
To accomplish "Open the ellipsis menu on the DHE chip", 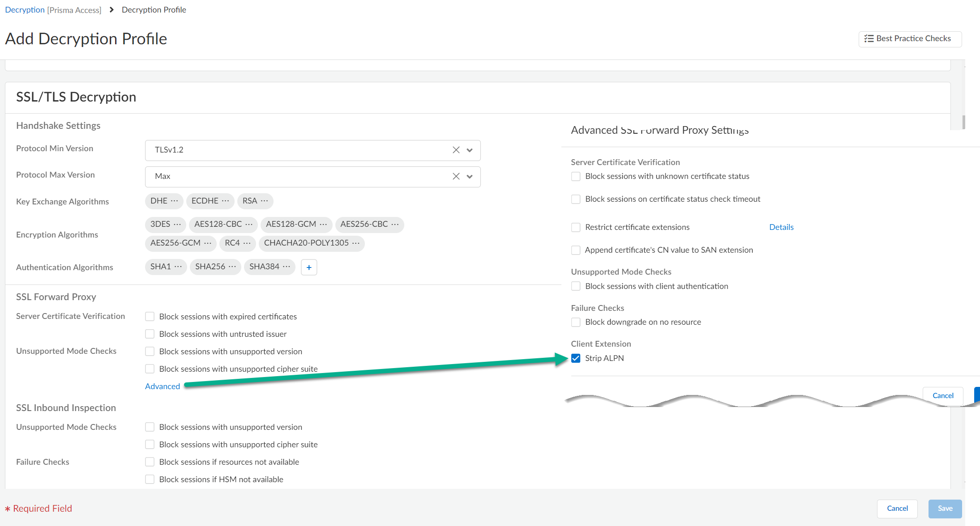I will [175, 201].
